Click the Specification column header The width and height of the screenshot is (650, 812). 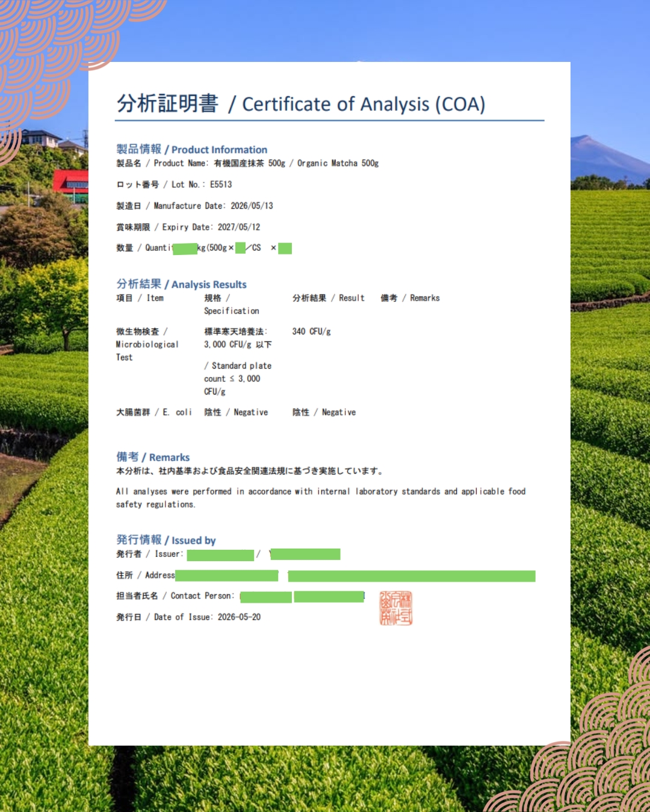coord(232,304)
